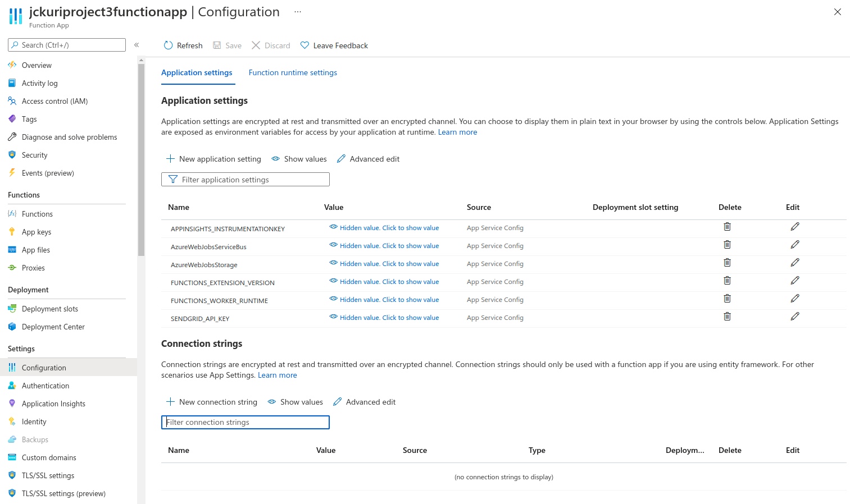Open Advanced edit for application settings
Screen dimensions: 850x504
coord(368,159)
